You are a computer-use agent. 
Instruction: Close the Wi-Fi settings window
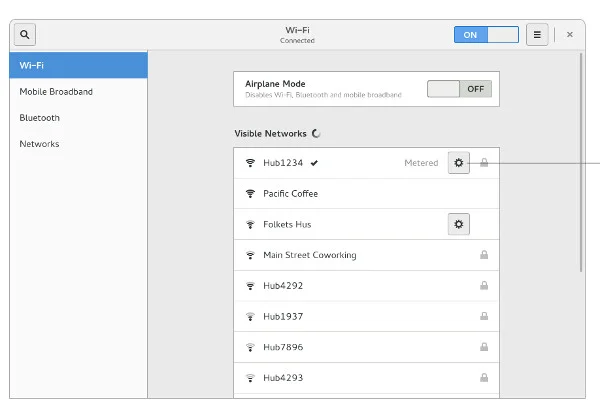(x=570, y=34)
